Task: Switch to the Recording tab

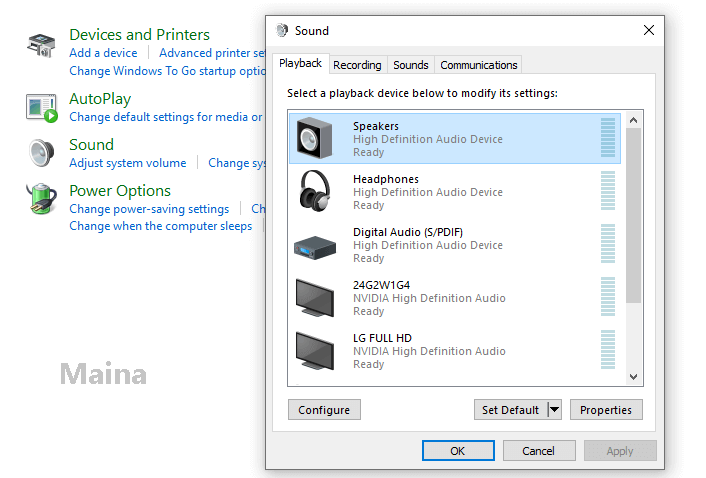Action: pos(357,65)
